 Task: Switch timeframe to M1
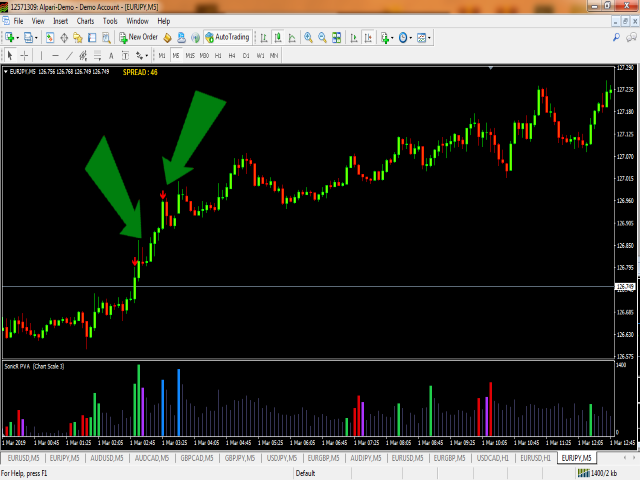click(162, 56)
